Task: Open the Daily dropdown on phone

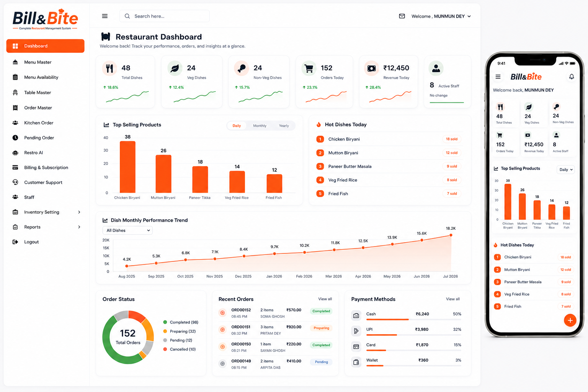Action: (x=566, y=170)
